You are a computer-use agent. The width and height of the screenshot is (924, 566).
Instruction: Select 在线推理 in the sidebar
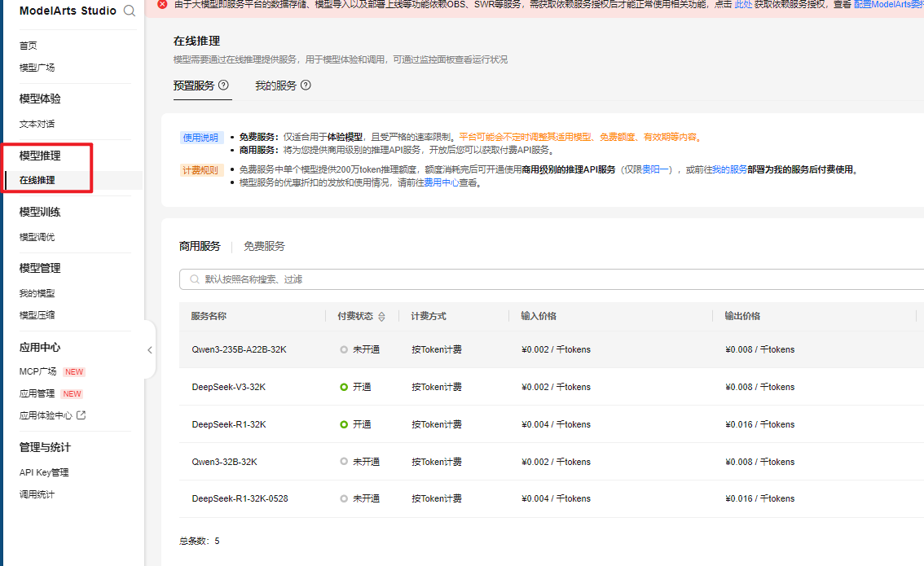(x=37, y=180)
